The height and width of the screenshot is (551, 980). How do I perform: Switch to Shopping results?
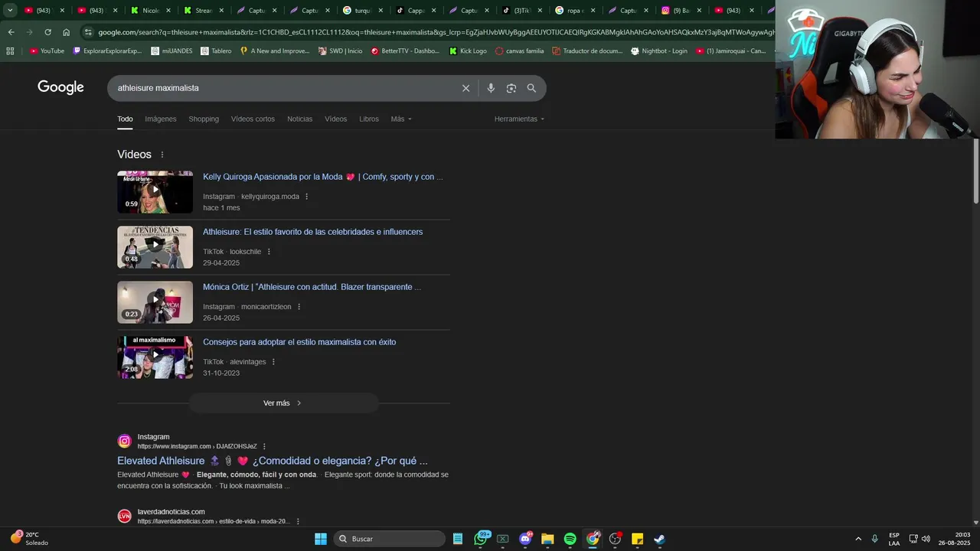coord(204,119)
